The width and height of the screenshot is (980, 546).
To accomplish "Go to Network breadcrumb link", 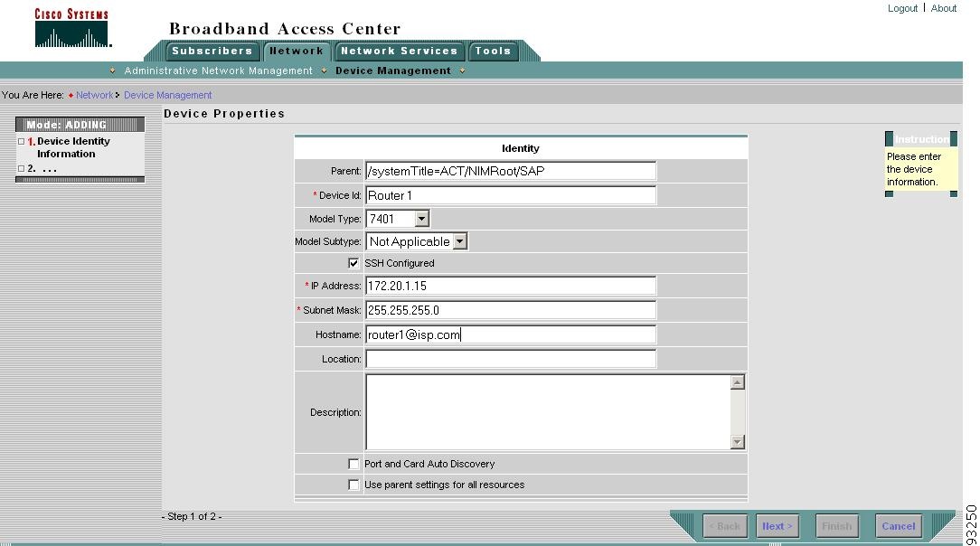I will tap(94, 95).
